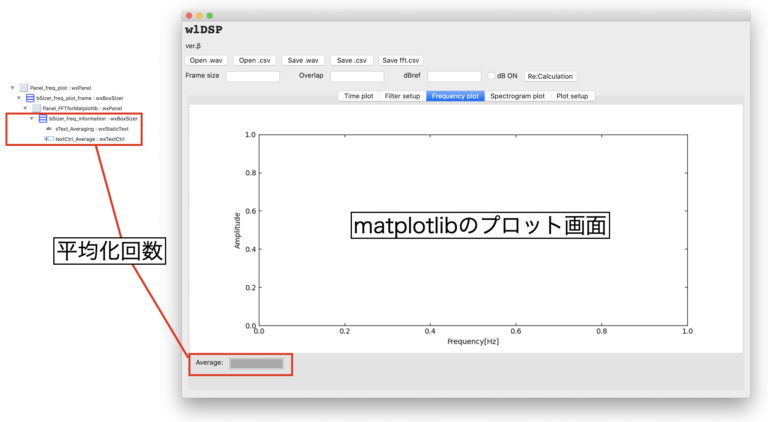Collapse the Panel_freq_plot tree node
Image resolution: width=768 pixels, height=422 pixels.
pyautogui.click(x=13, y=88)
